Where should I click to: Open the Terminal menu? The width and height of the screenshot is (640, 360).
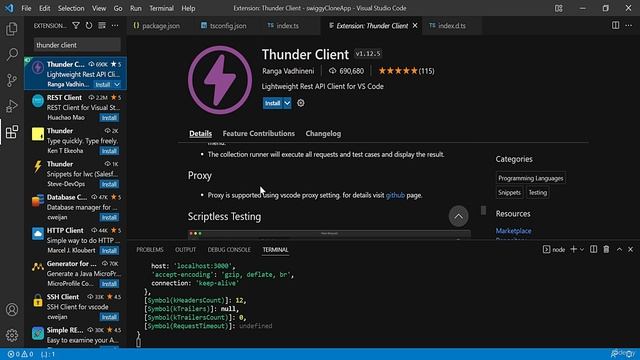(x=161, y=8)
